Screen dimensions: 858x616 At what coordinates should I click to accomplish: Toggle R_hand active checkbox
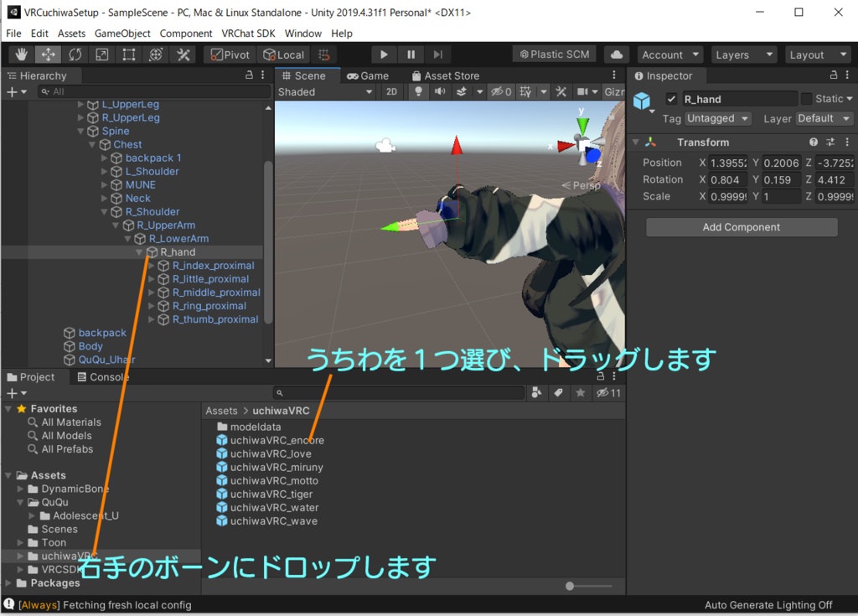pyautogui.click(x=671, y=99)
